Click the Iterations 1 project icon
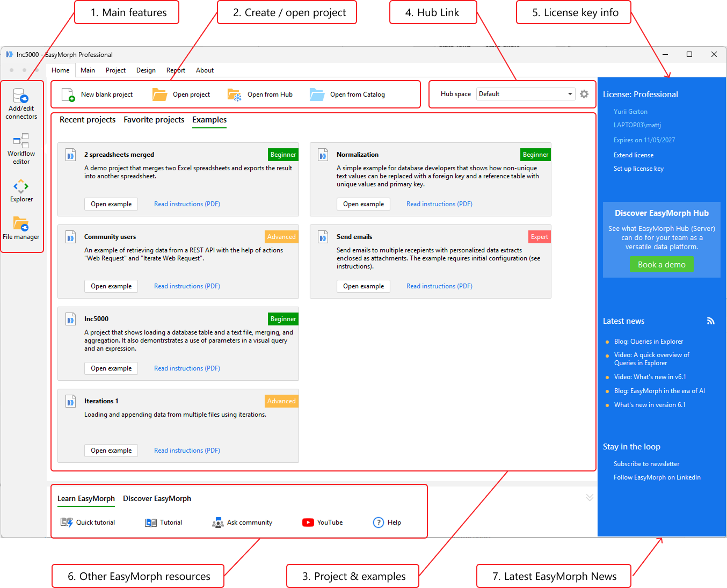Screen dimensions: 727x588 pyautogui.click(x=70, y=402)
